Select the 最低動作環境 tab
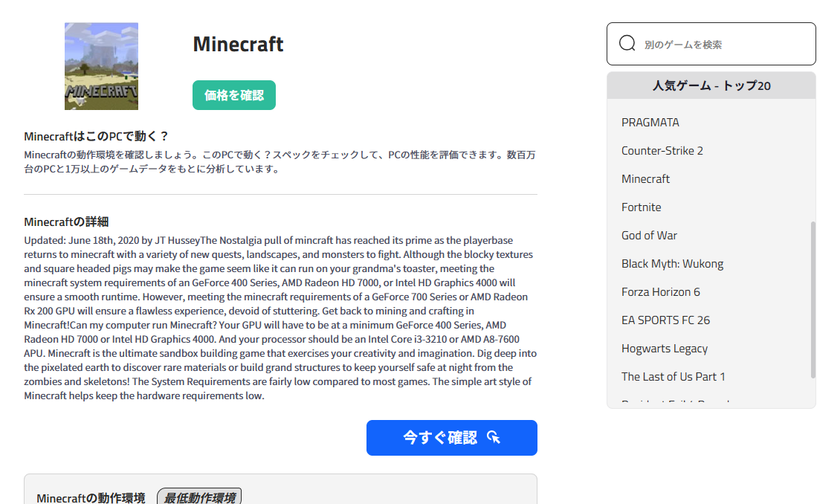 click(199, 497)
